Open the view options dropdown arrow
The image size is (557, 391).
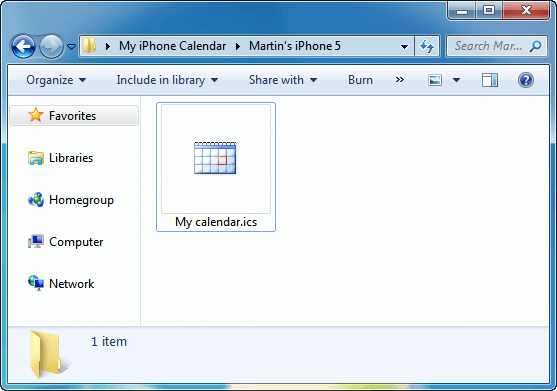click(456, 80)
